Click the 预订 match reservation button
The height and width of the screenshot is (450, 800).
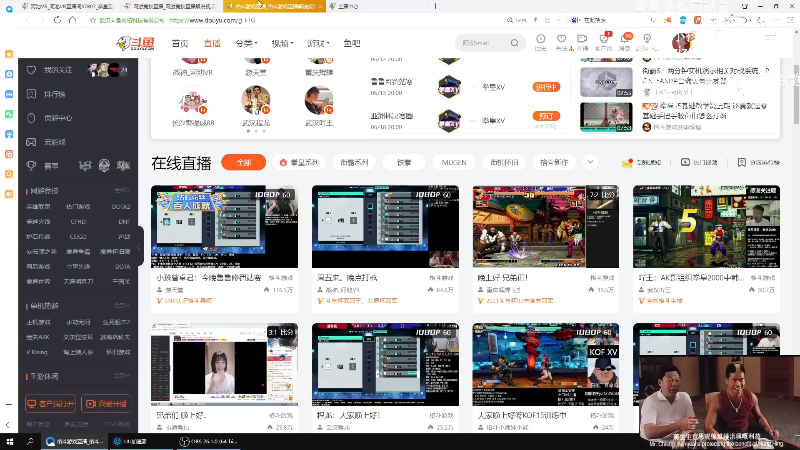pos(546,116)
